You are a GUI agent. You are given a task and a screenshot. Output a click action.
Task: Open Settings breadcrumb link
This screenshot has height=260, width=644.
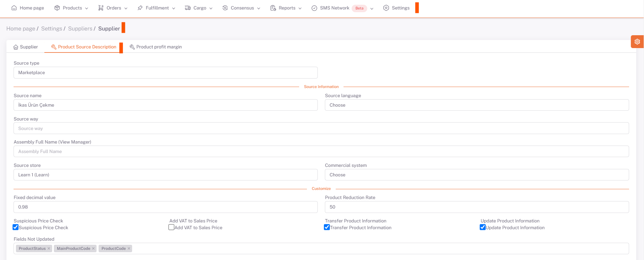click(x=51, y=28)
